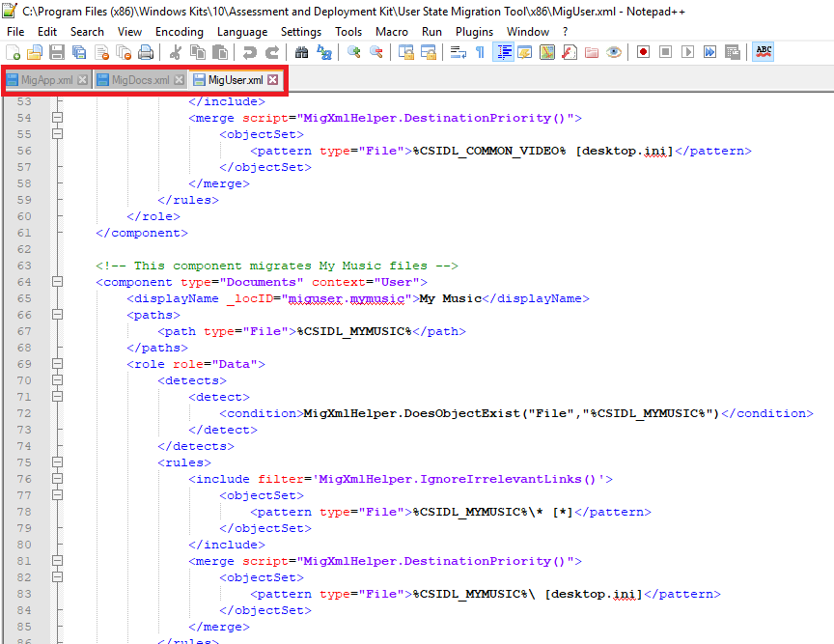
Task: Open the File menu
Action: click(15, 32)
